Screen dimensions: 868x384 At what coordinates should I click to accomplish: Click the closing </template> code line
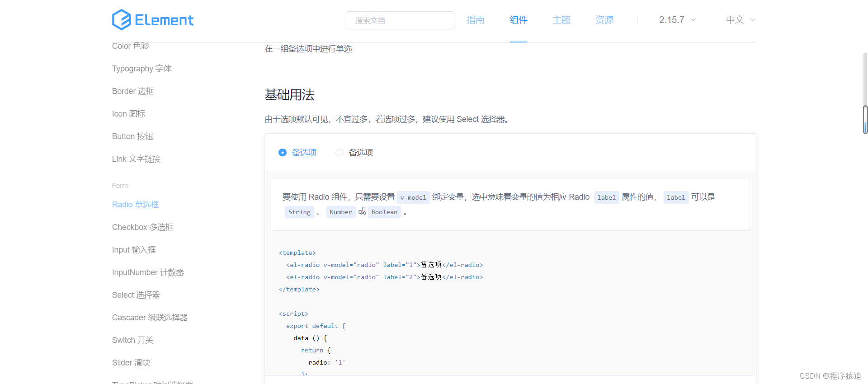click(299, 289)
